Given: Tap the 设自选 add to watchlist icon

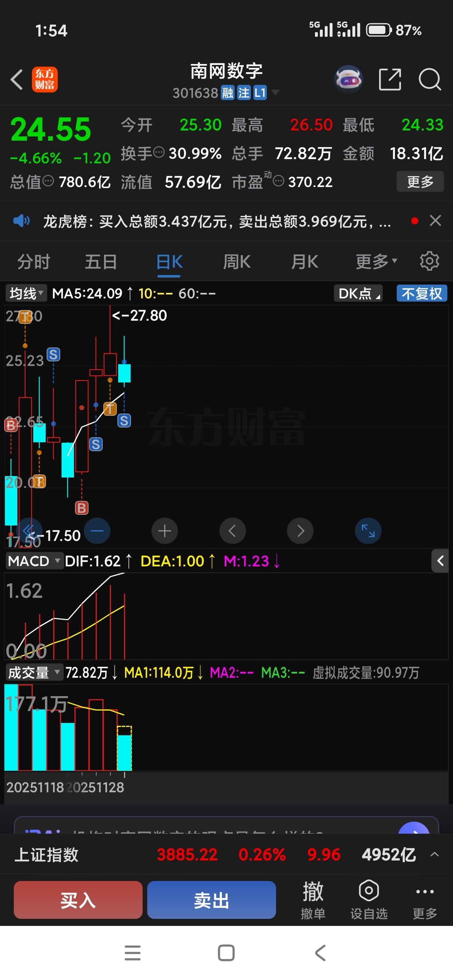Looking at the screenshot, I should click(x=369, y=900).
